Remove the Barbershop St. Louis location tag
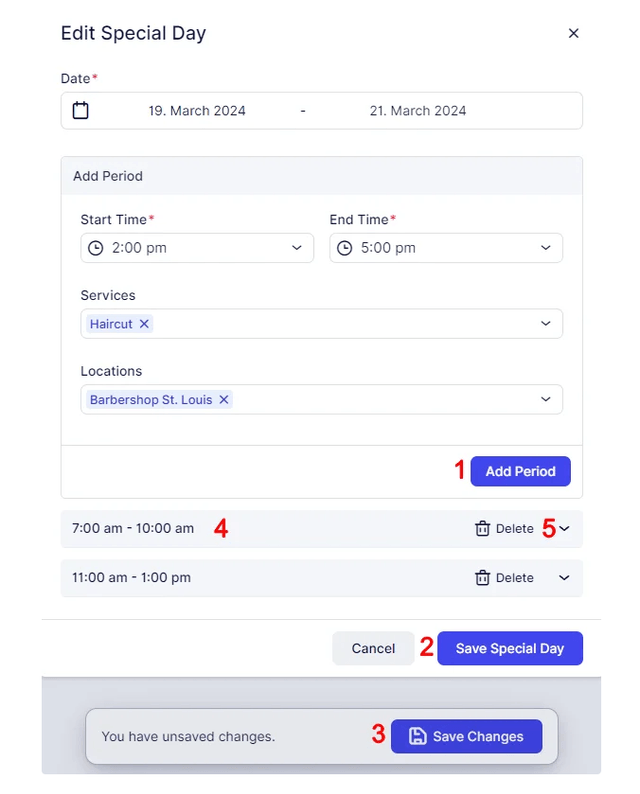 pyautogui.click(x=224, y=400)
